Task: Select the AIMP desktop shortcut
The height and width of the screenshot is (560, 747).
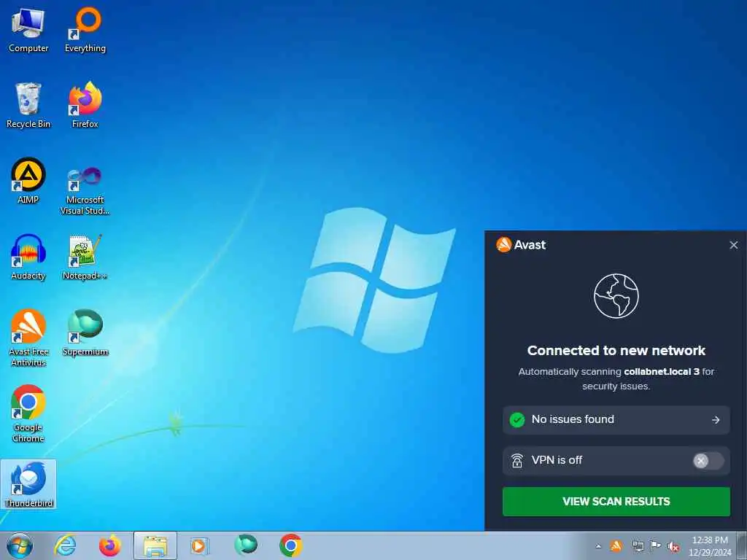Action: point(28,182)
